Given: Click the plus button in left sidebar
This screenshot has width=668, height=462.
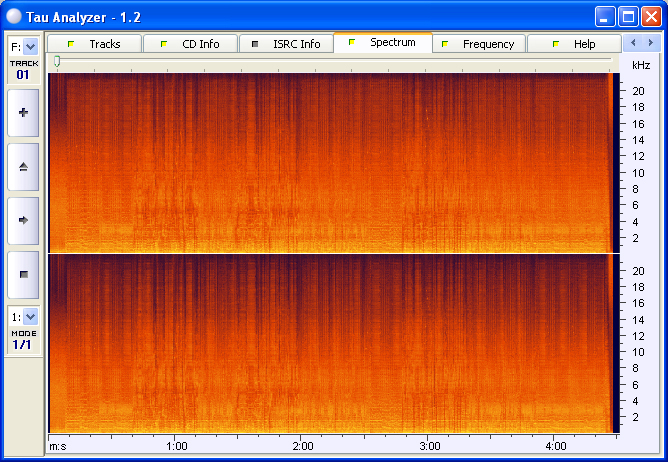Looking at the screenshot, I should 23,113.
